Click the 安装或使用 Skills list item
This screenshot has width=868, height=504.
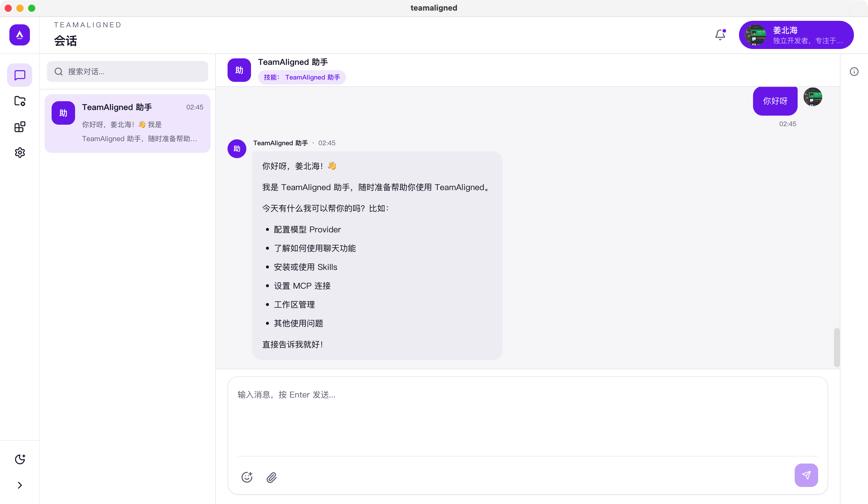pyautogui.click(x=305, y=267)
